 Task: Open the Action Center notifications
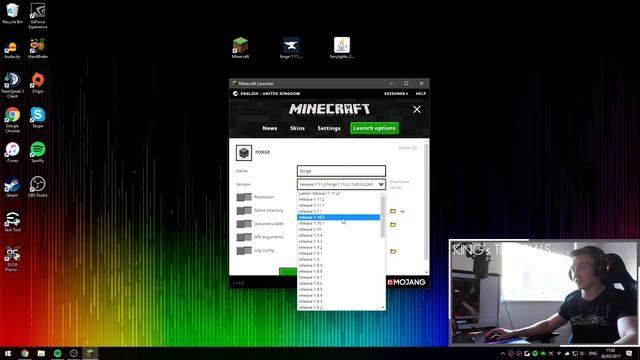pos(629,353)
